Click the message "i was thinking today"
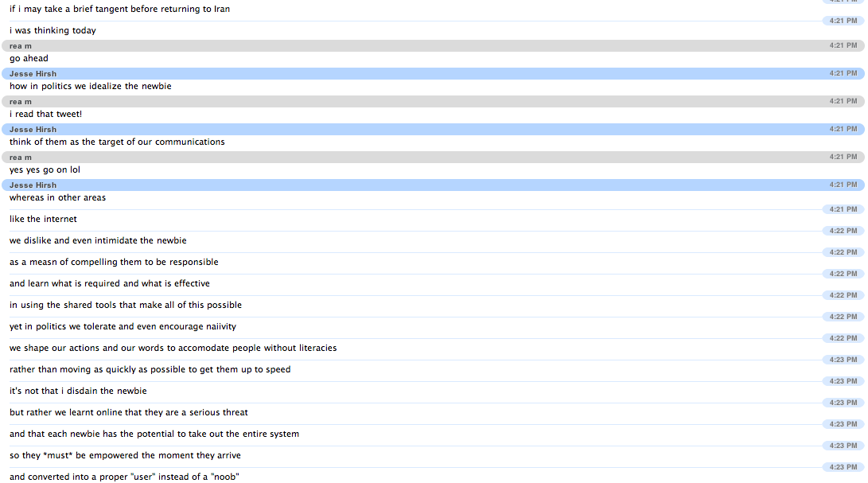 (x=53, y=31)
